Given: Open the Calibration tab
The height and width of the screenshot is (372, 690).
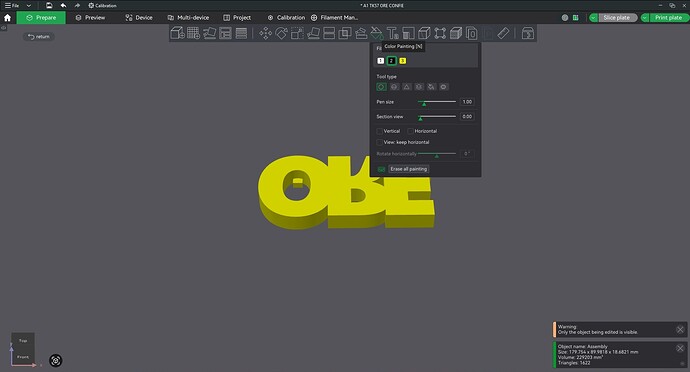Looking at the screenshot, I should click(286, 18).
